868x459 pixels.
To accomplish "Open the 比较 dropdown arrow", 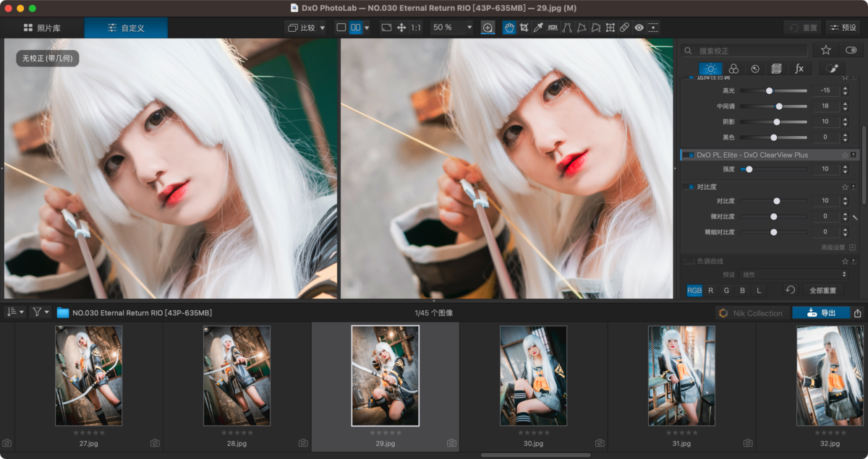I will coord(322,27).
